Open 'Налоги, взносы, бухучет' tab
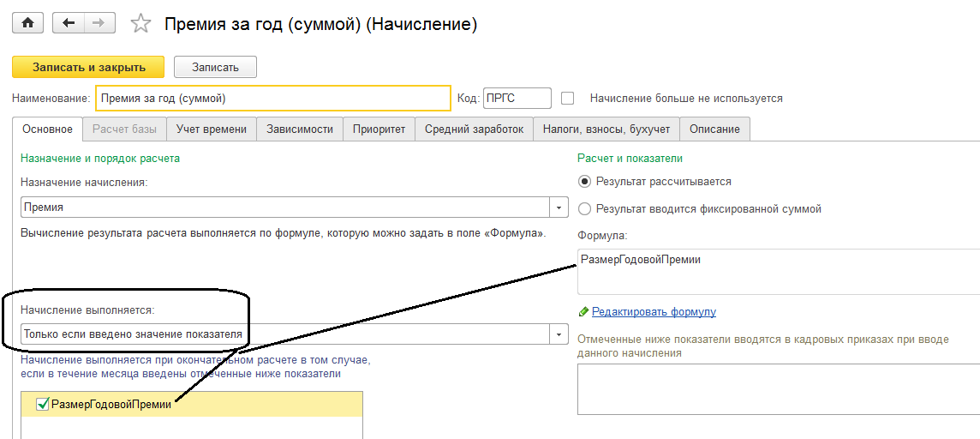The image size is (980, 439). click(606, 129)
